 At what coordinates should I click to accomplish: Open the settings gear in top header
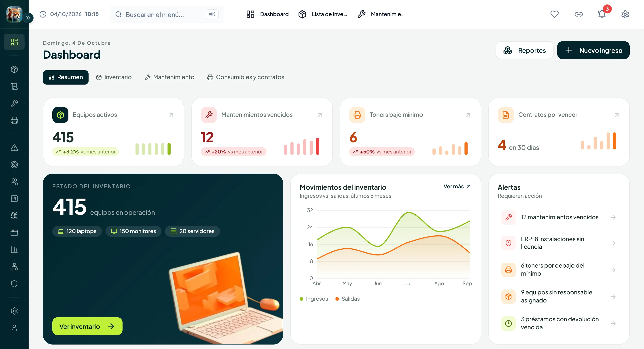click(625, 14)
